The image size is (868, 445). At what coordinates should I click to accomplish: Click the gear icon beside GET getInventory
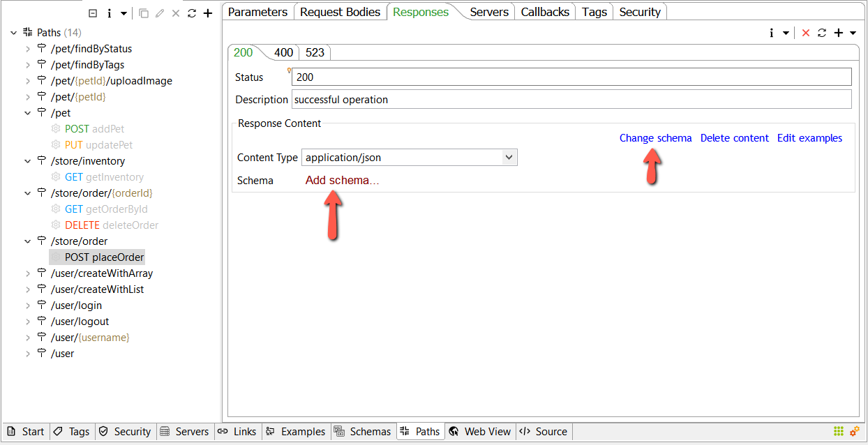56,177
